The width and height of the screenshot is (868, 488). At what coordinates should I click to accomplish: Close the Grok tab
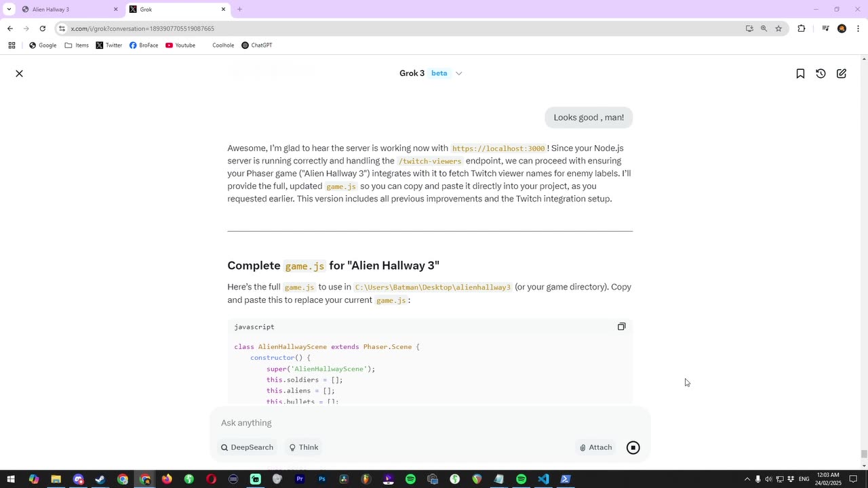pyautogui.click(x=223, y=9)
